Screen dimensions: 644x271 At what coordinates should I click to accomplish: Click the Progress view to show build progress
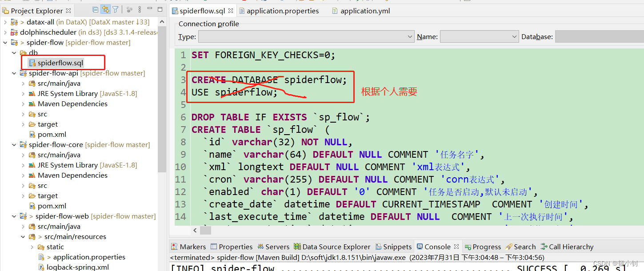tap(483, 247)
